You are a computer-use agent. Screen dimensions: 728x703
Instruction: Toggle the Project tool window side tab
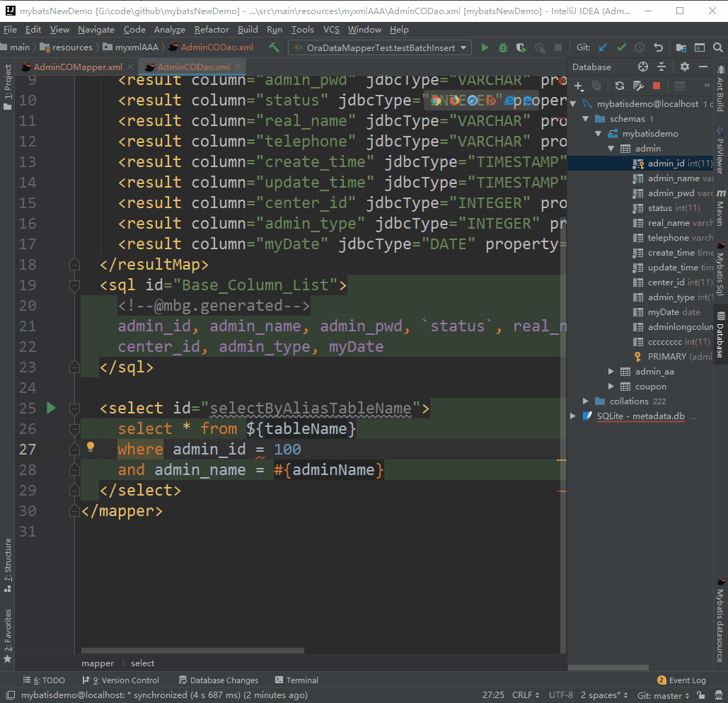tap(8, 87)
